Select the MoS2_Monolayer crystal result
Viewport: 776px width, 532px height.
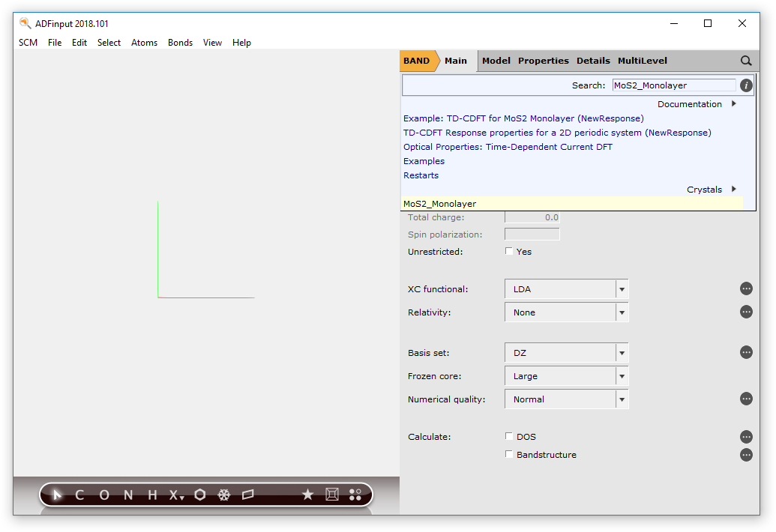click(x=572, y=204)
